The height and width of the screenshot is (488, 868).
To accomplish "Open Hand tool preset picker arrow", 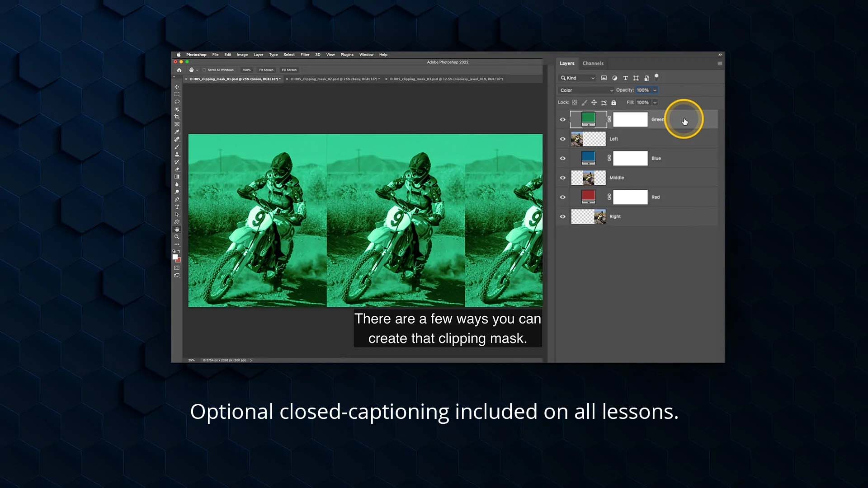I will click(x=197, y=70).
